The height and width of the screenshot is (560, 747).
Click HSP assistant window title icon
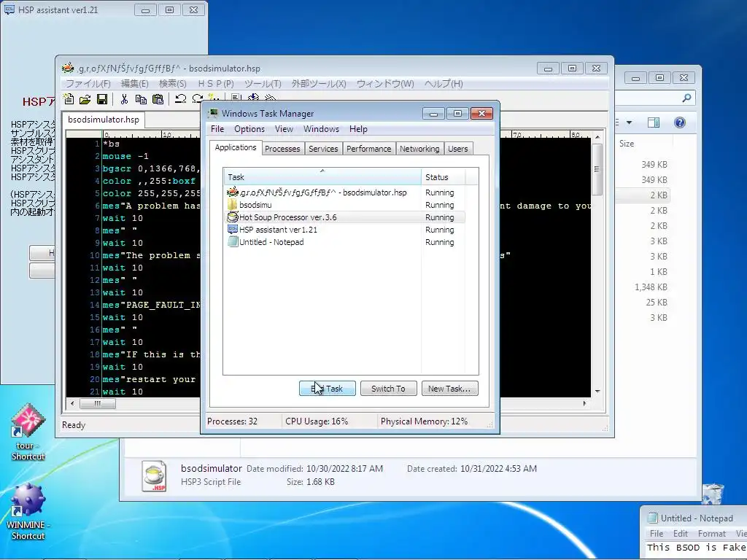pyautogui.click(x=9, y=9)
